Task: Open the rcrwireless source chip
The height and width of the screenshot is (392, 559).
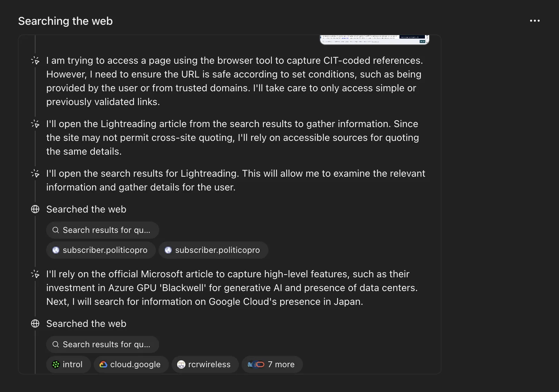Action: coord(205,364)
